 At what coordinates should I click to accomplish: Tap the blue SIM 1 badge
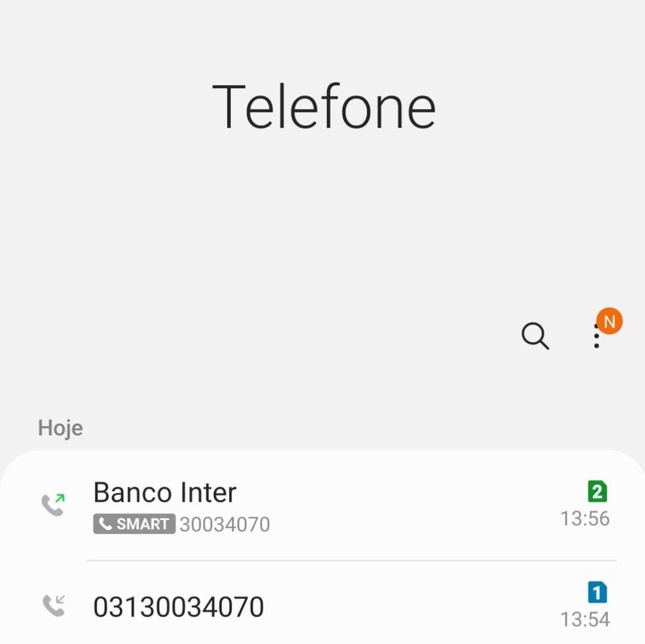point(597,592)
